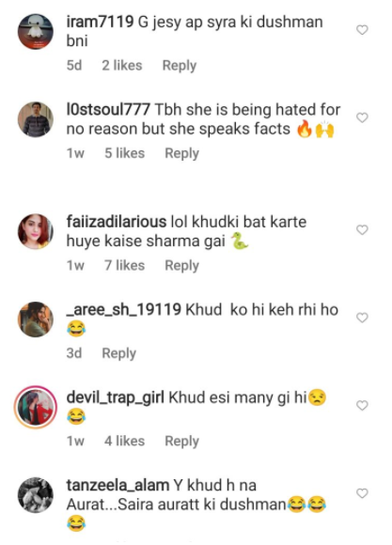Reply to devil_trap_girl's comment

coord(182,441)
